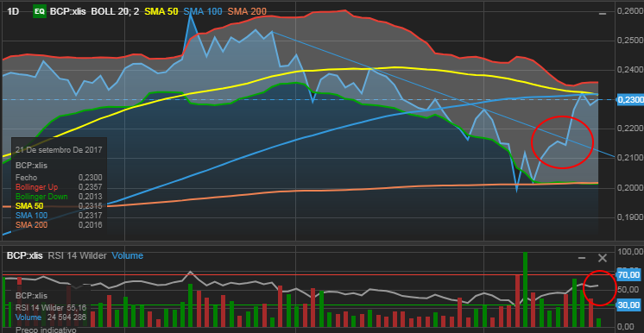Viewport: 644px width, 333px height.
Task: Minimize the RSI volume sub-panel
Action: click(x=582, y=258)
